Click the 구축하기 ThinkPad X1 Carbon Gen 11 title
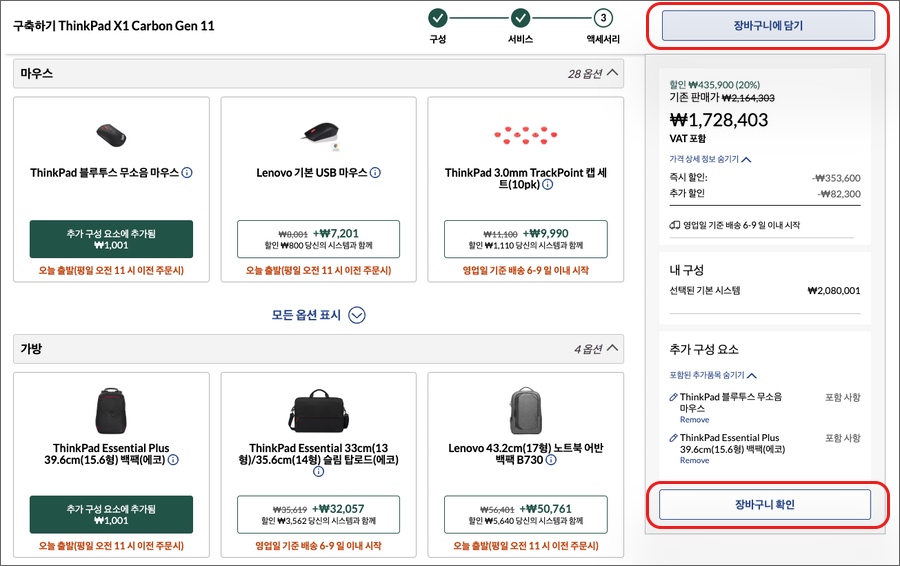The image size is (900, 566). (114, 26)
